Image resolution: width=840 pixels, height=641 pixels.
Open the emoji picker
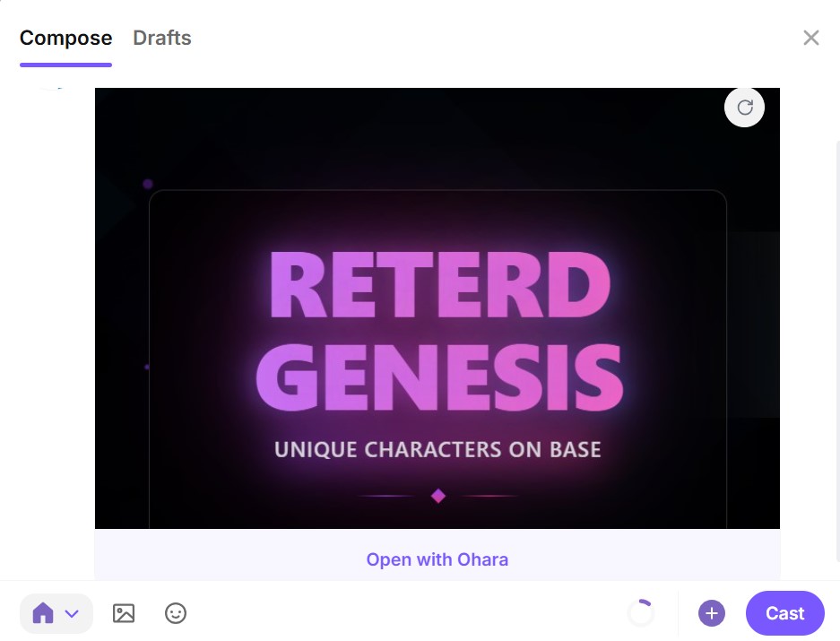click(176, 613)
